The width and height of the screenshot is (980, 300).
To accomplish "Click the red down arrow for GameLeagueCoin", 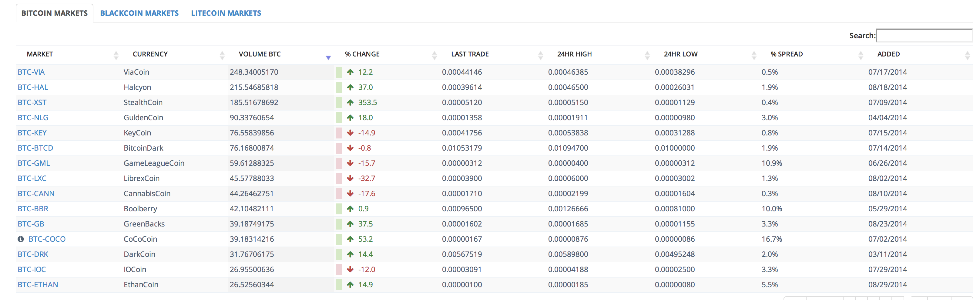I will (x=351, y=163).
